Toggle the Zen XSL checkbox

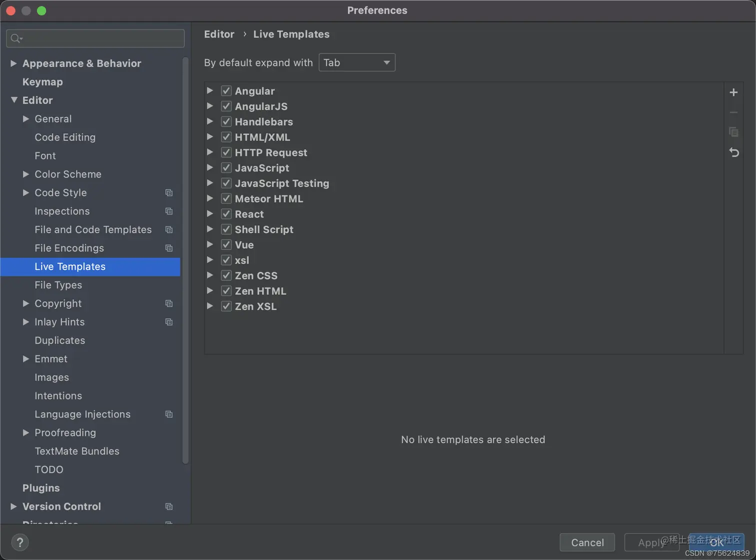[x=226, y=306]
